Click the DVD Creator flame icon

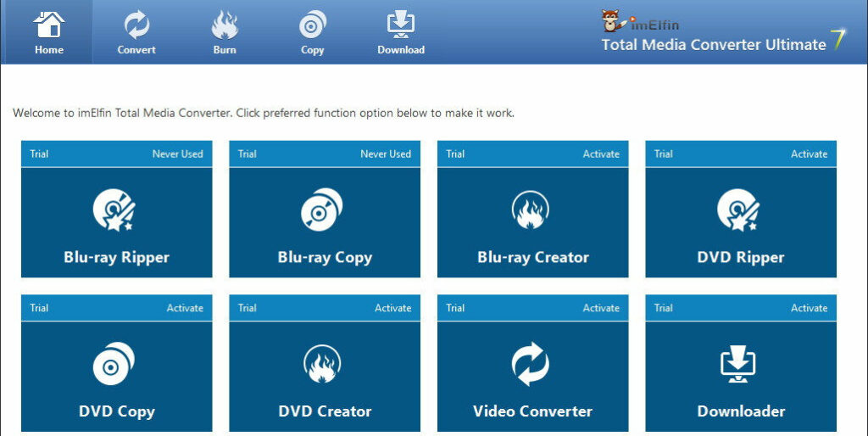322,363
